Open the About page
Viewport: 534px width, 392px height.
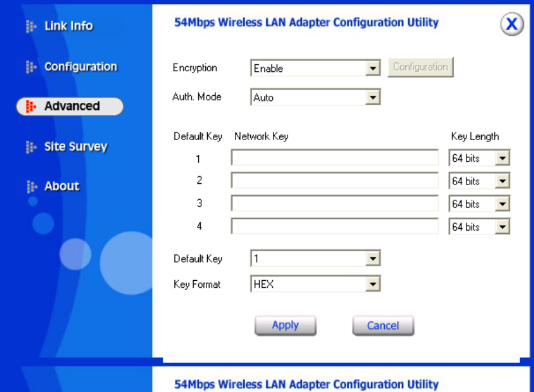[x=62, y=186]
